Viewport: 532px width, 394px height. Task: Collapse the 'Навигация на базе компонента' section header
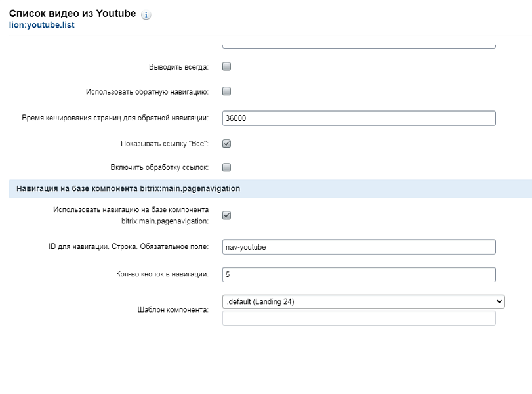tap(128, 188)
